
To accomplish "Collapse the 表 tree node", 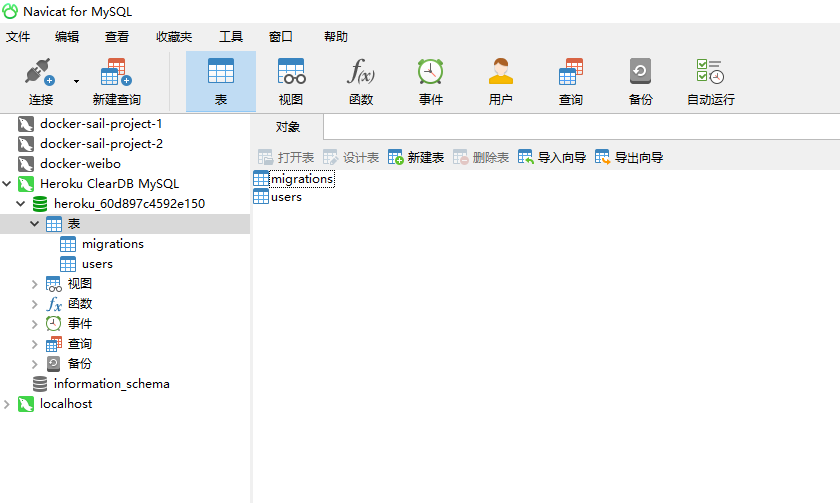I will point(34,224).
